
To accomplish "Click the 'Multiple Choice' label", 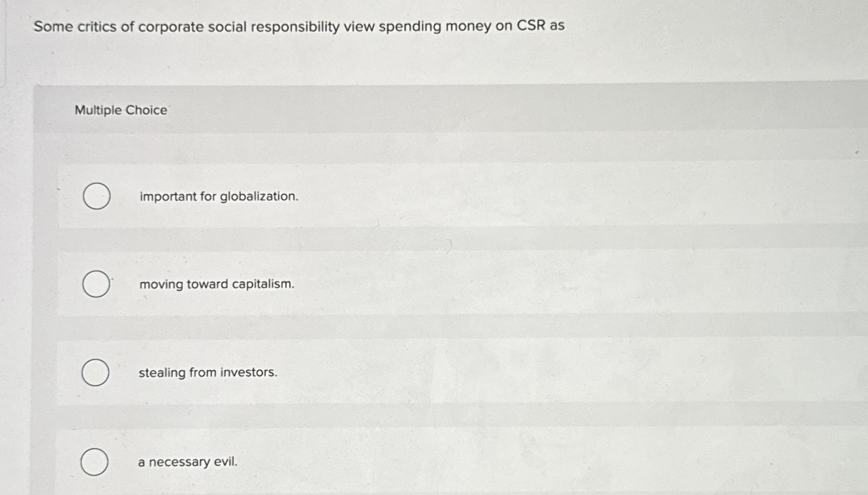I will pyautogui.click(x=120, y=110).
